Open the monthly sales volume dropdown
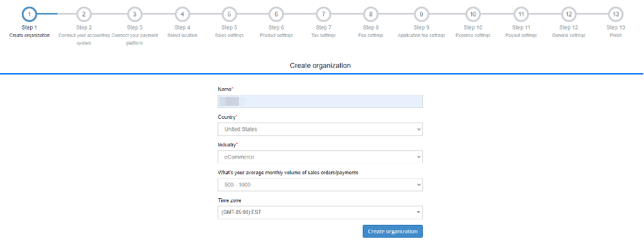 click(x=320, y=184)
